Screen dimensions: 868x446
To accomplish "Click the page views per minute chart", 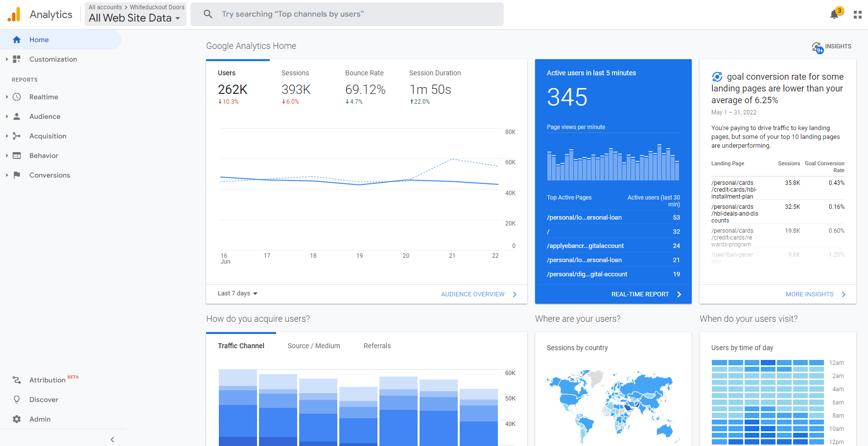I will point(613,162).
